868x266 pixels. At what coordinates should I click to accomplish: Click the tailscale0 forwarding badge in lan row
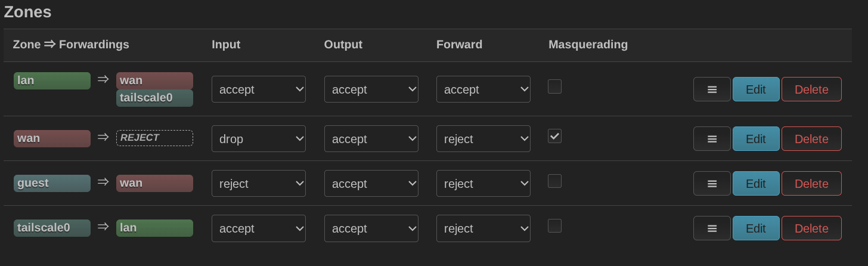click(x=154, y=98)
